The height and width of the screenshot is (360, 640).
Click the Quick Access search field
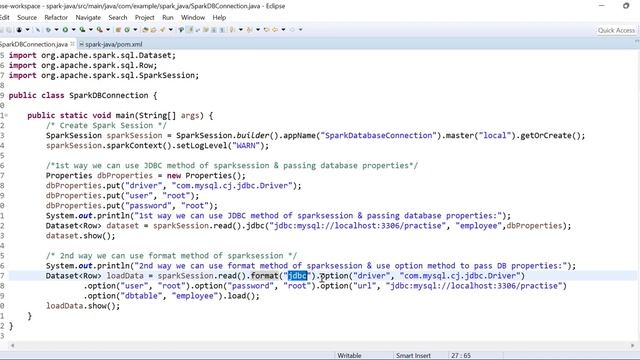tap(616, 30)
